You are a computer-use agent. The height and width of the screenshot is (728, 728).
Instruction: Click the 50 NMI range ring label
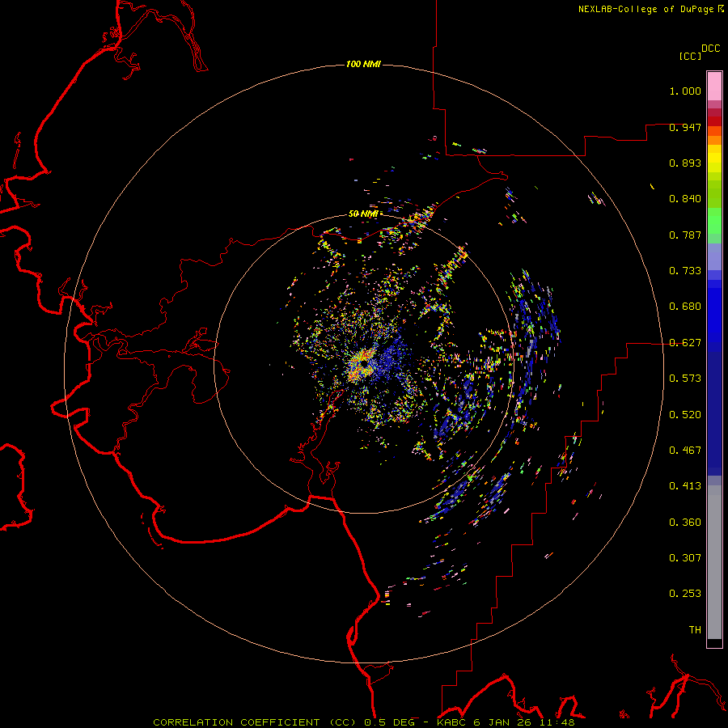363,214
